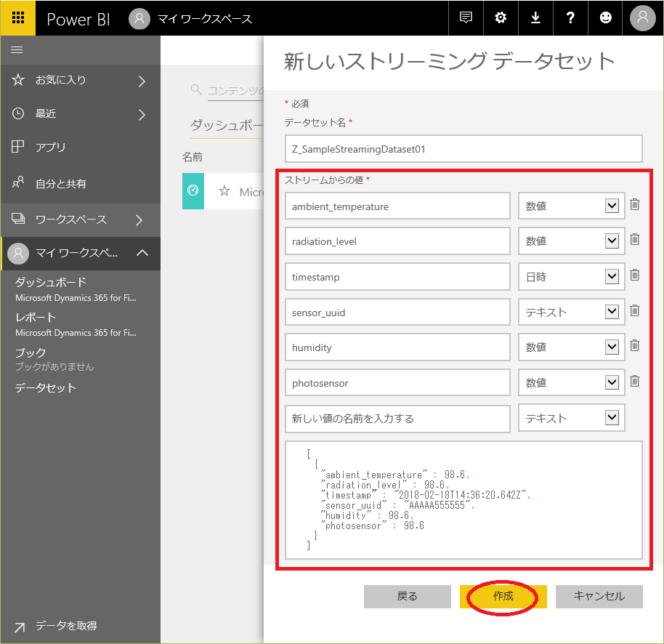Delete the humidity field with trash icon

pos(634,346)
